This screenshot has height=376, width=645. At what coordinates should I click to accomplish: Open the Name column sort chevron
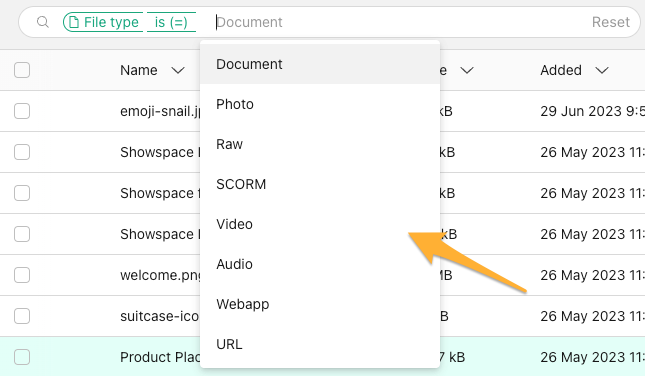click(178, 71)
